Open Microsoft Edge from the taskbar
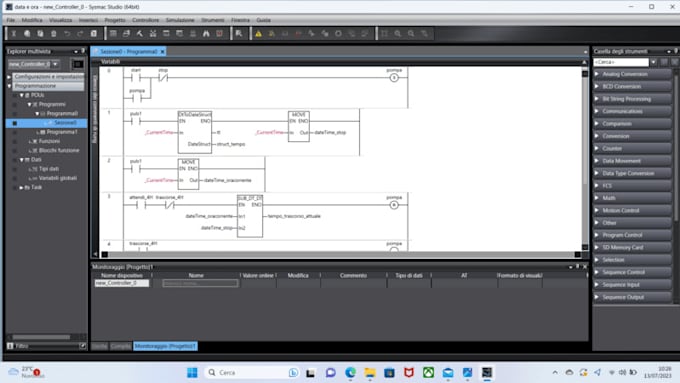This screenshot has height=383, width=680. 350,373
